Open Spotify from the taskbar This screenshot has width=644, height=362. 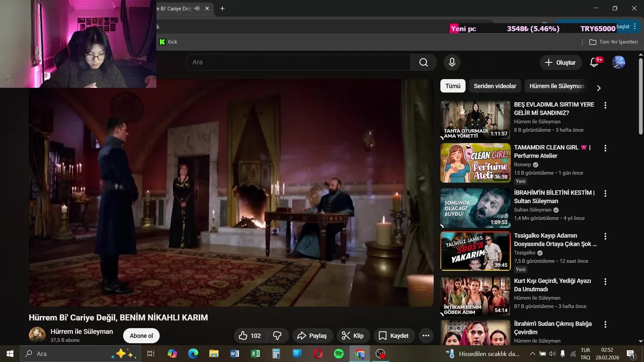[339, 353]
